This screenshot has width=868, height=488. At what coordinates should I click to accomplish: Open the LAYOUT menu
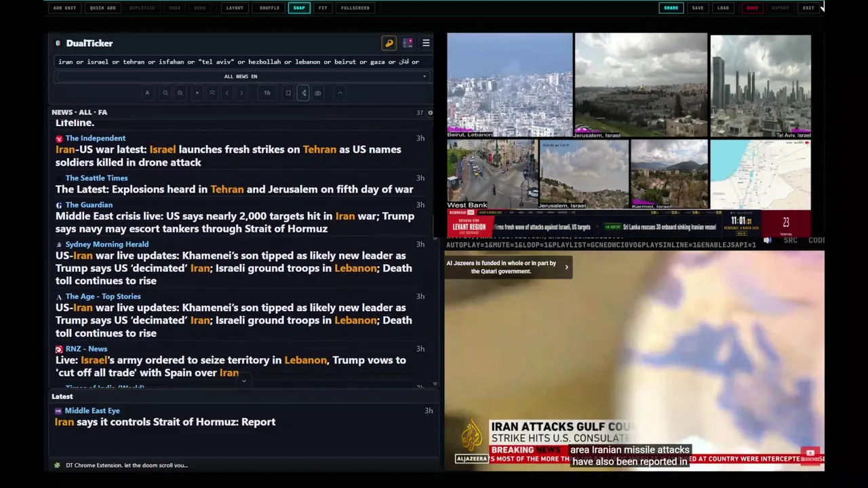coord(235,7)
